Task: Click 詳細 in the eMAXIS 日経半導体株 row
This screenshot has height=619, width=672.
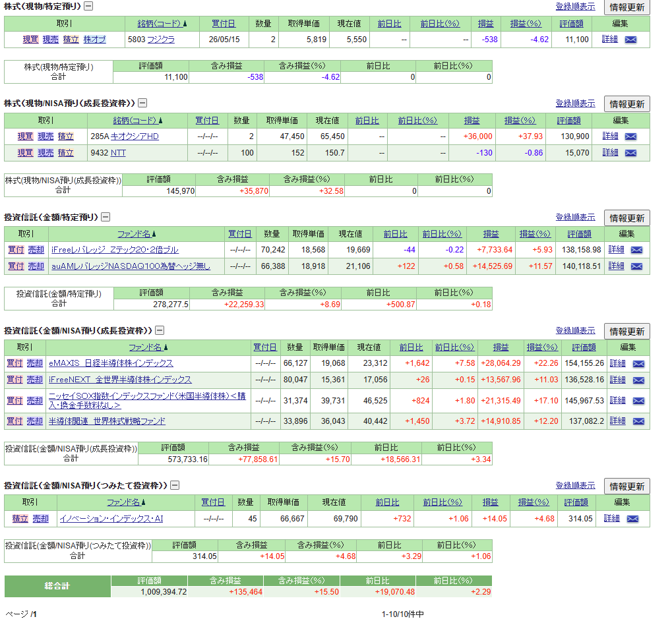Action: [x=617, y=363]
